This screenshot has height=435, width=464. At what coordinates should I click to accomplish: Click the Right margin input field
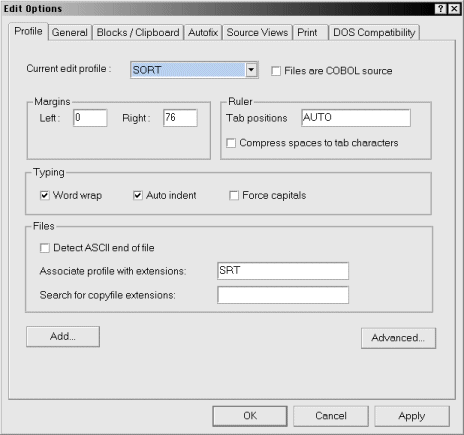180,118
